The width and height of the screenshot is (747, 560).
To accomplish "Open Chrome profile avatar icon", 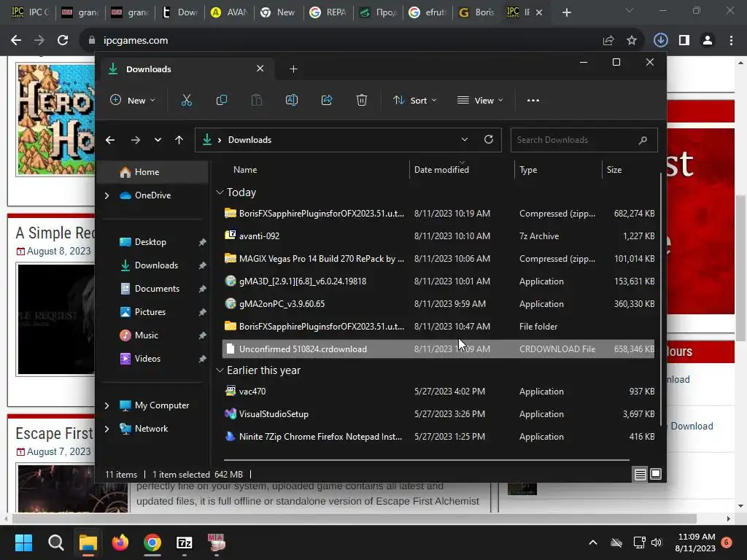I will pyautogui.click(x=708, y=41).
